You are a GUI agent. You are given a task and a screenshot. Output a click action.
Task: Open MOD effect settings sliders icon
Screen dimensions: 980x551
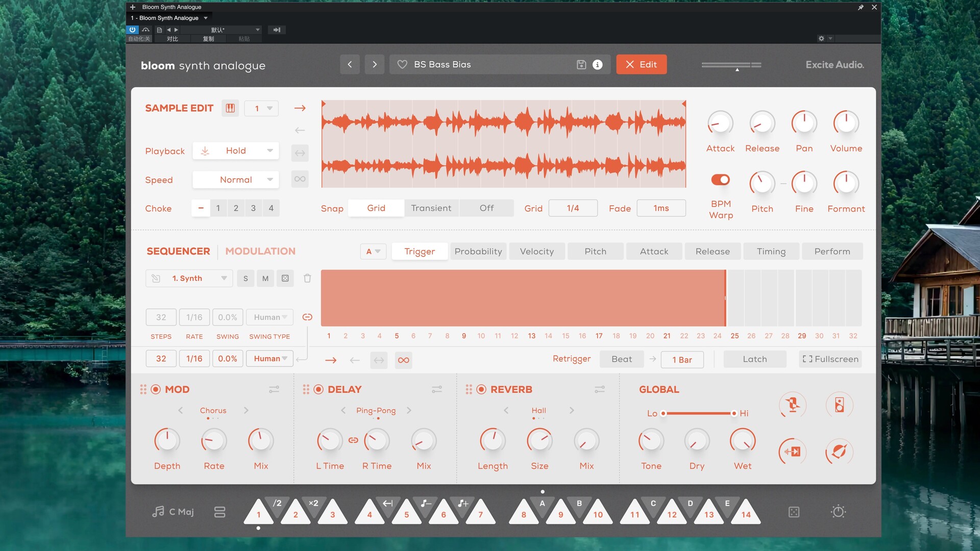click(x=274, y=389)
